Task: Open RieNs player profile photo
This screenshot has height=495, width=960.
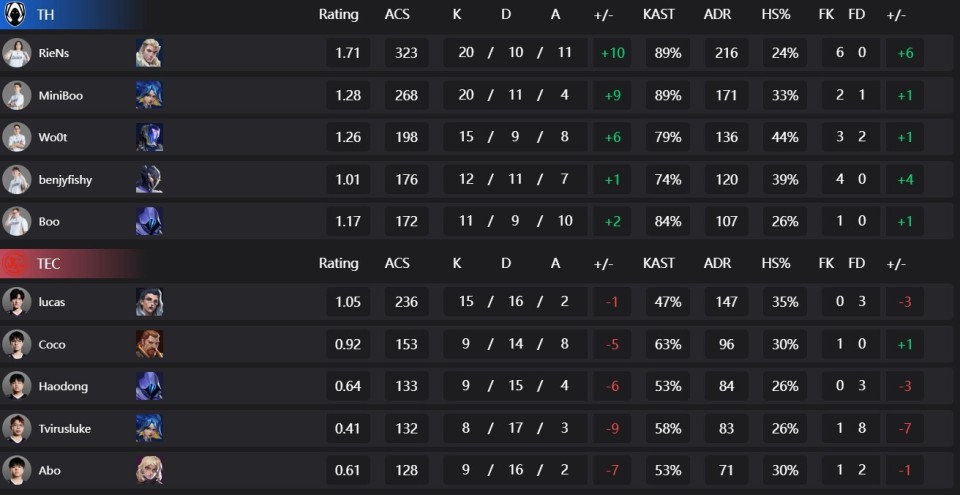Action: [17, 53]
